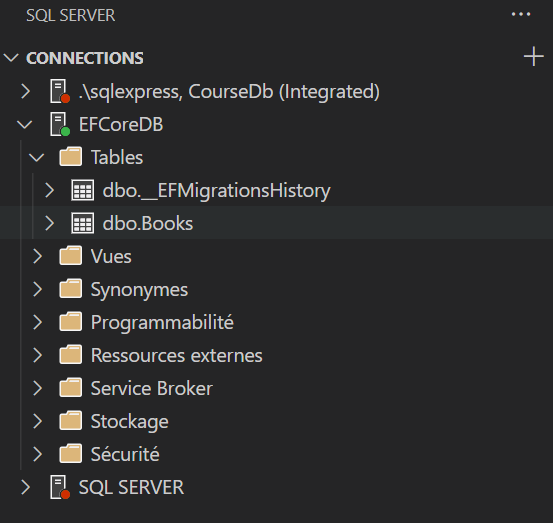Viewport: 553px width, 523px height.
Task: Select the Stockage folder label
Action: tap(130, 422)
